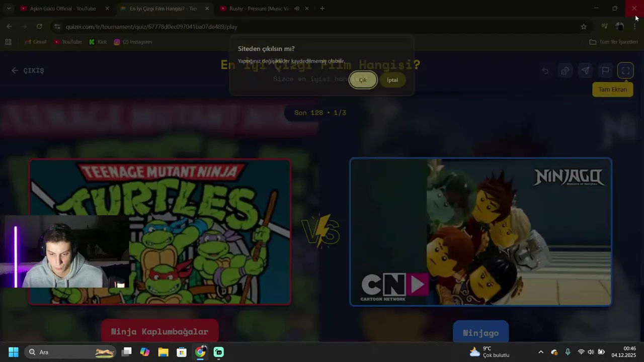644x362 pixels.
Task: Minimize the Chrome window
Action: click(596, 9)
